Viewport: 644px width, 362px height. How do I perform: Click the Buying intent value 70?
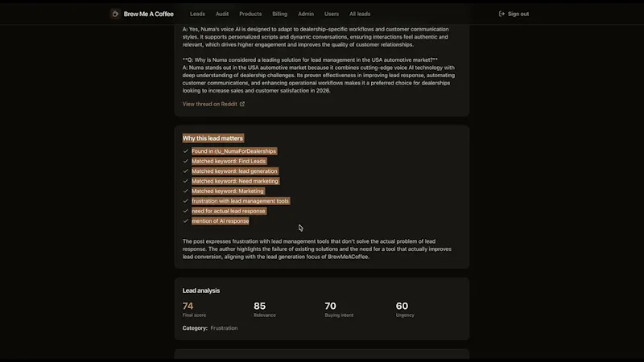pos(330,306)
